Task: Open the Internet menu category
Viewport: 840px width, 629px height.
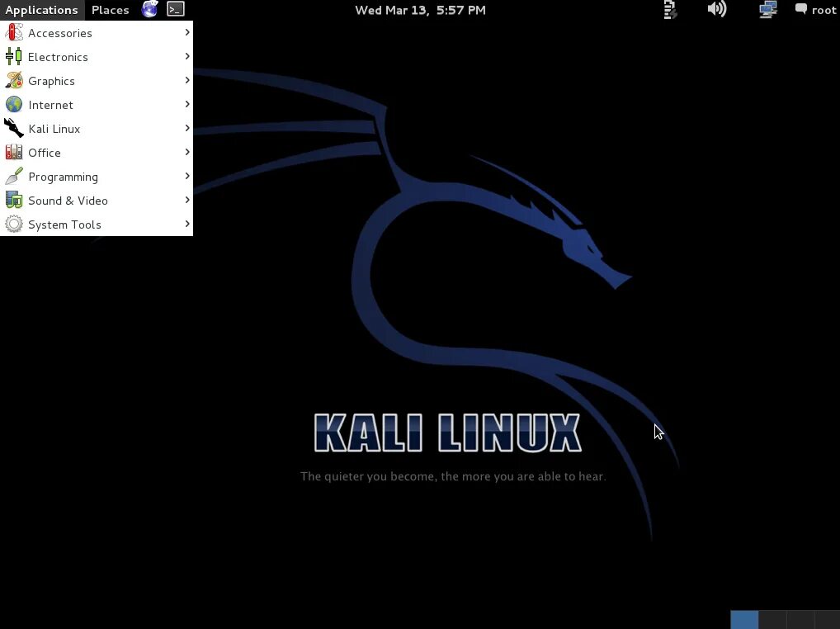Action: (97, 105)
